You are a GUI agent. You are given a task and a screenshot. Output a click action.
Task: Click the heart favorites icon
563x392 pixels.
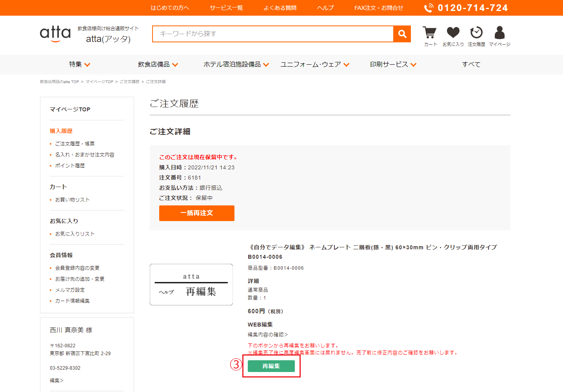pos(453,33)
